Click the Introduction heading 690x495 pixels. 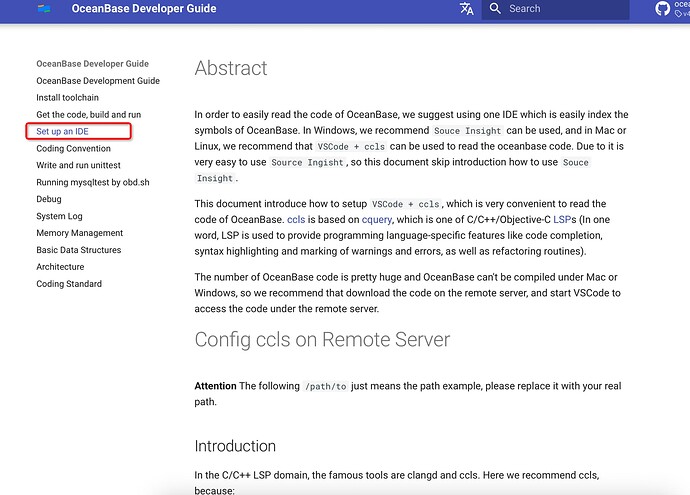tap(235, 446)
